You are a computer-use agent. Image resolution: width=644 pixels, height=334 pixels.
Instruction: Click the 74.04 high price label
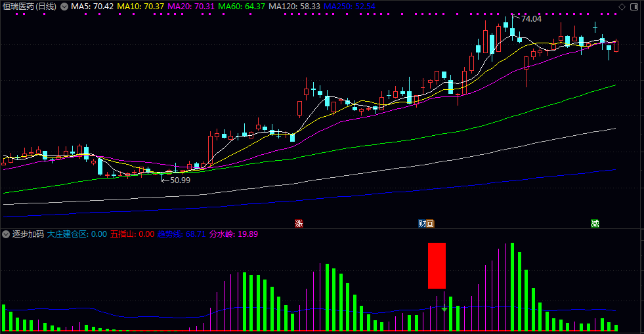[x=531, y=19]
